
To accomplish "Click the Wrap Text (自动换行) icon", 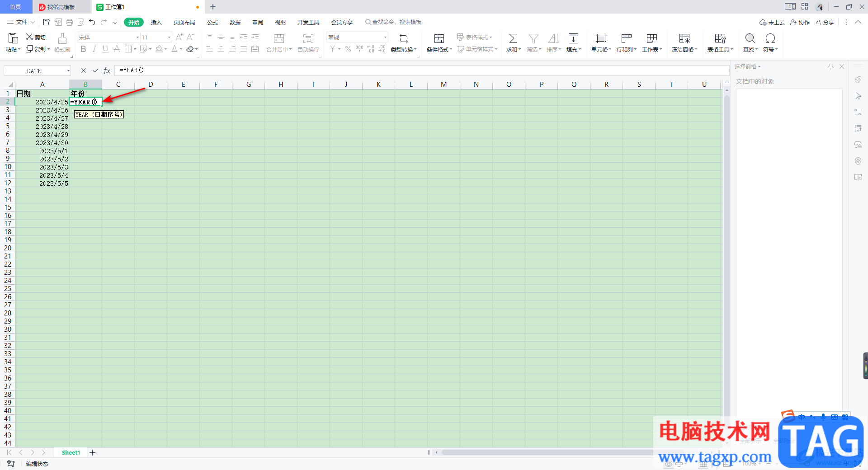I will [308, 38].
